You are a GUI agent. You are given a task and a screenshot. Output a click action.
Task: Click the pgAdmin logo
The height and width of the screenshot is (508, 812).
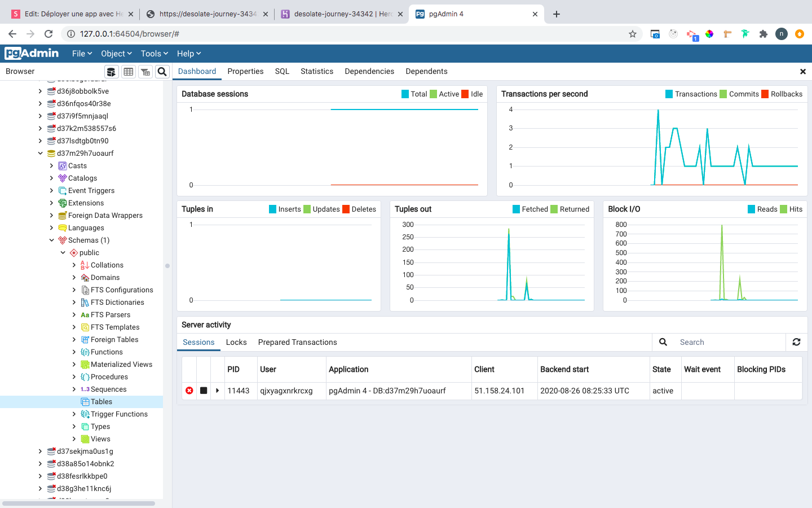(32, 53)
